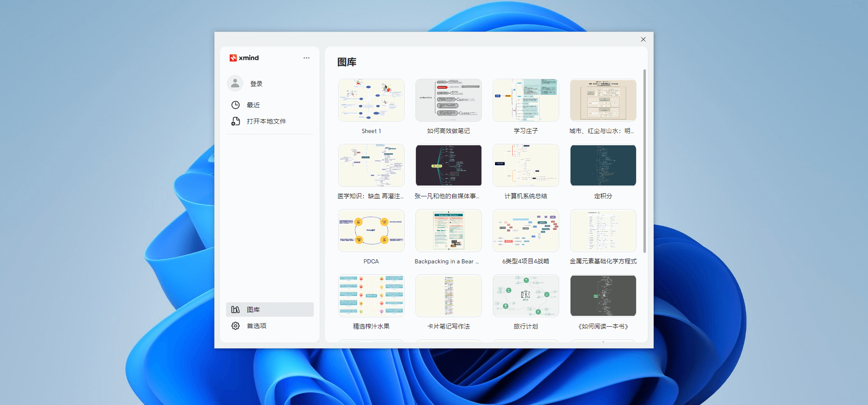
Task: Click the '旅行计划' caption text
Action: [x=526, y=326]
